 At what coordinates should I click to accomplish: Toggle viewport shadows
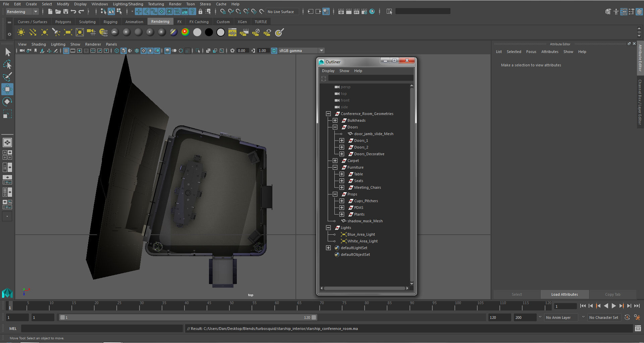tap(157, 51)
